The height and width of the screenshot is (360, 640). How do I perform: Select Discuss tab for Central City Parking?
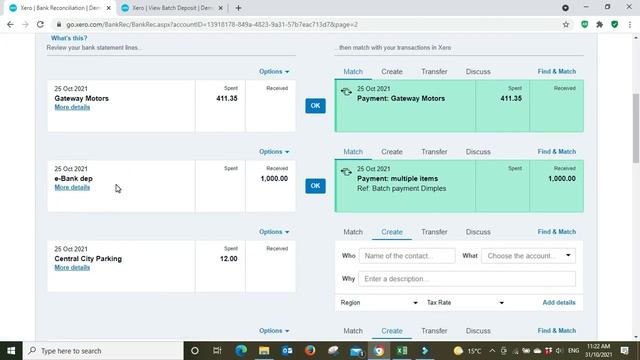click(478, 231)
